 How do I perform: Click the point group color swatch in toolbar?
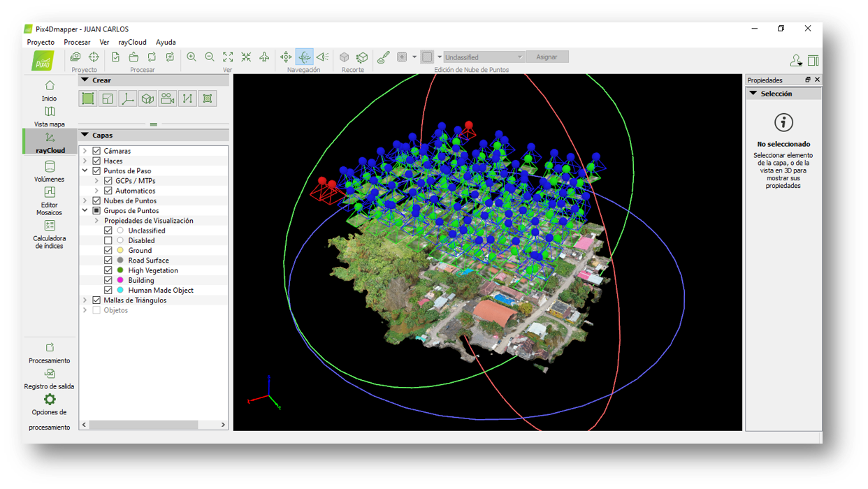[427, 57]
